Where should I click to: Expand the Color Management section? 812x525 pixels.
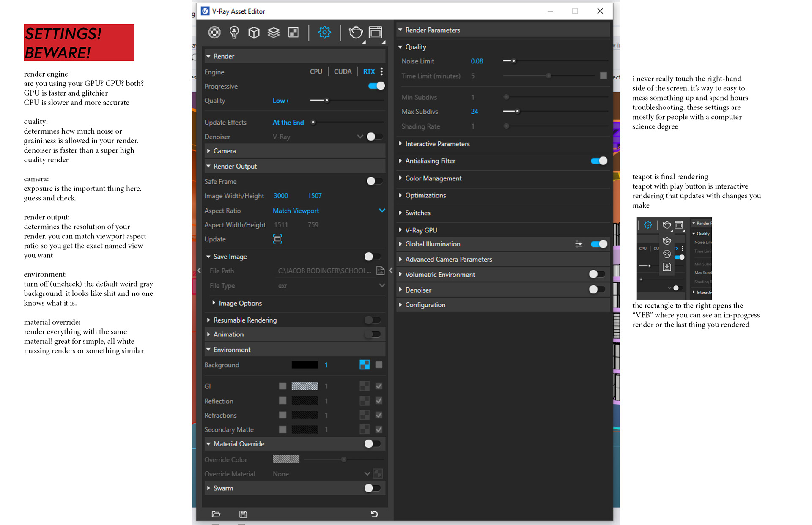(x=433, y=178)
